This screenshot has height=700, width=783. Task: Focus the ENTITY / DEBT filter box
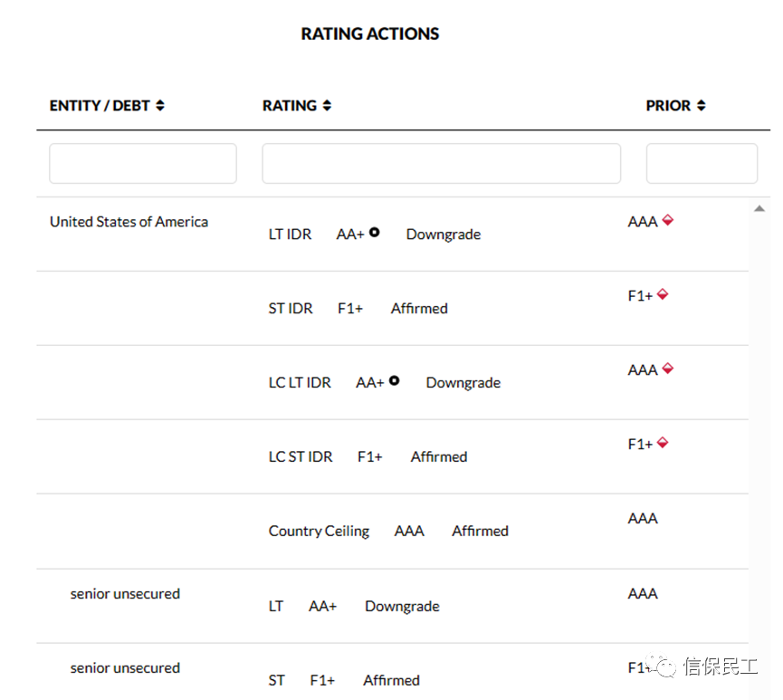point(143,163)
